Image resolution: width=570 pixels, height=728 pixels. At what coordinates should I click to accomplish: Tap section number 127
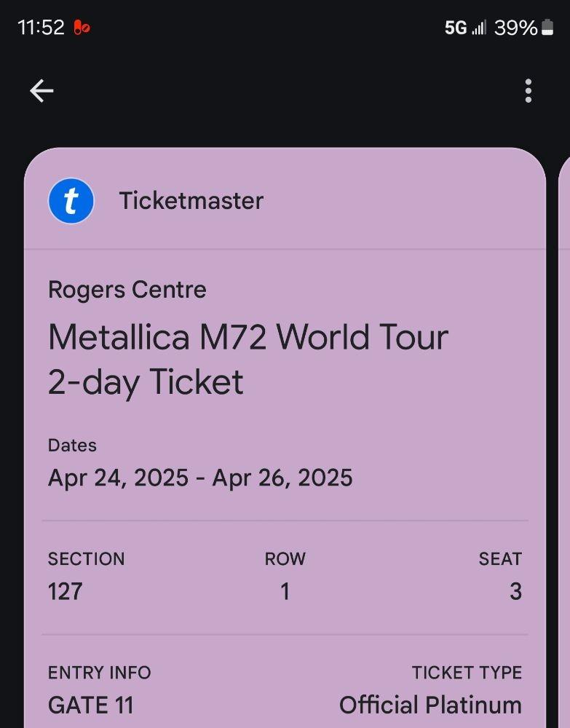click(x=66, y=591)
